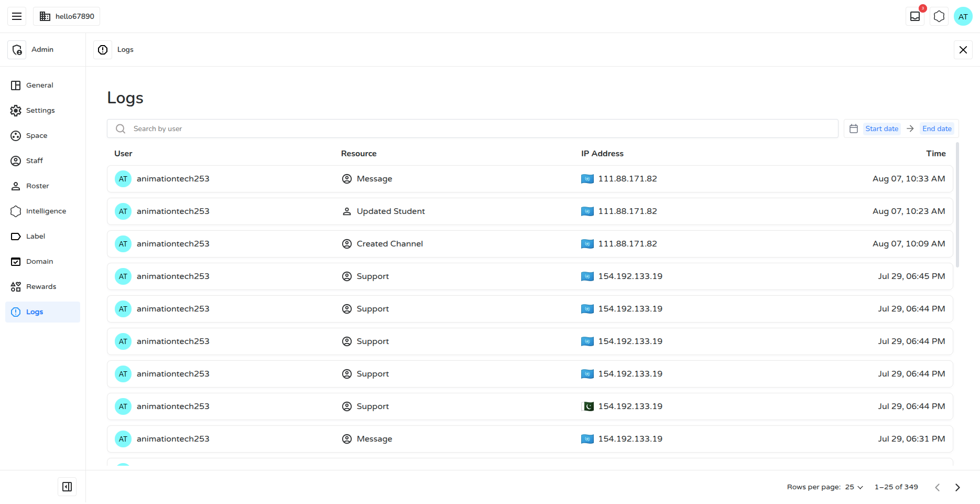Click the Admin shield icon
This screenshot has height=504, width=980.
coord(17,50)
